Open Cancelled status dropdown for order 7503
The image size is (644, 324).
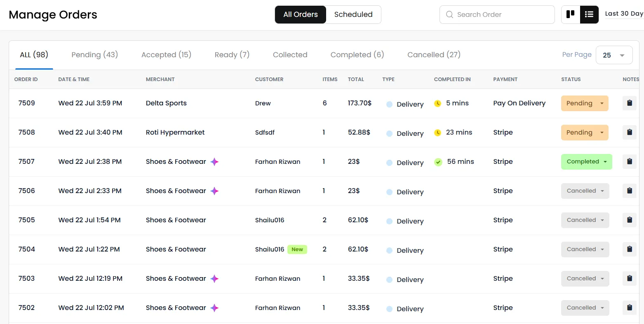pos(585,279)
